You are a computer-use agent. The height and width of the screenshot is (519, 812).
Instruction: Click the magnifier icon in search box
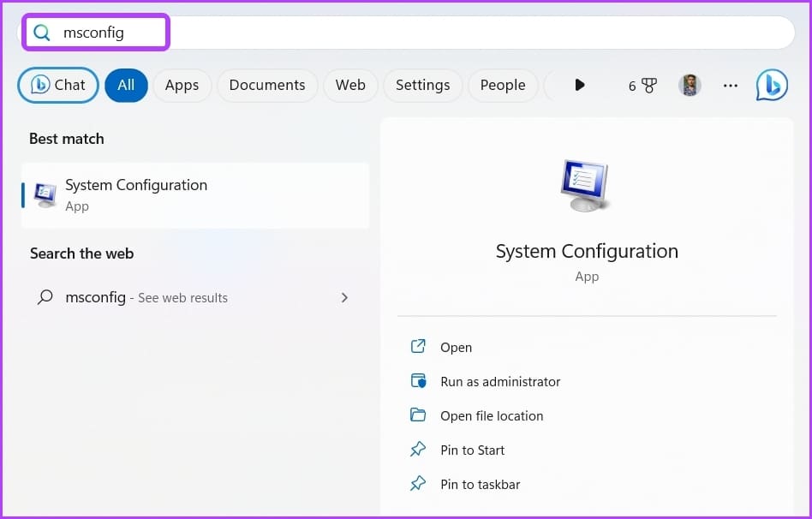41,33
